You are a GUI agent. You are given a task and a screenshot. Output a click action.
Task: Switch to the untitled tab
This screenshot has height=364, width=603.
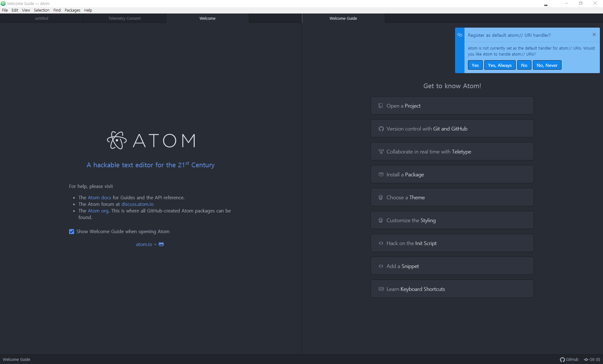pos(41,19)
